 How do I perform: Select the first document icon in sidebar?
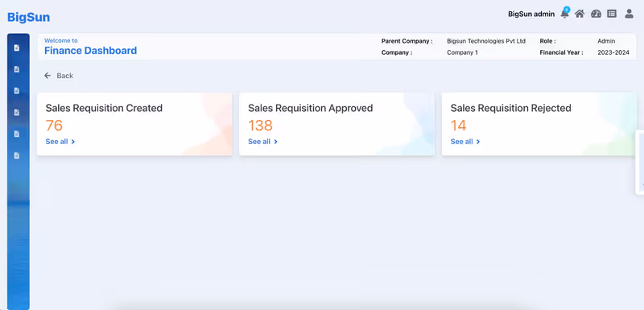17,48
